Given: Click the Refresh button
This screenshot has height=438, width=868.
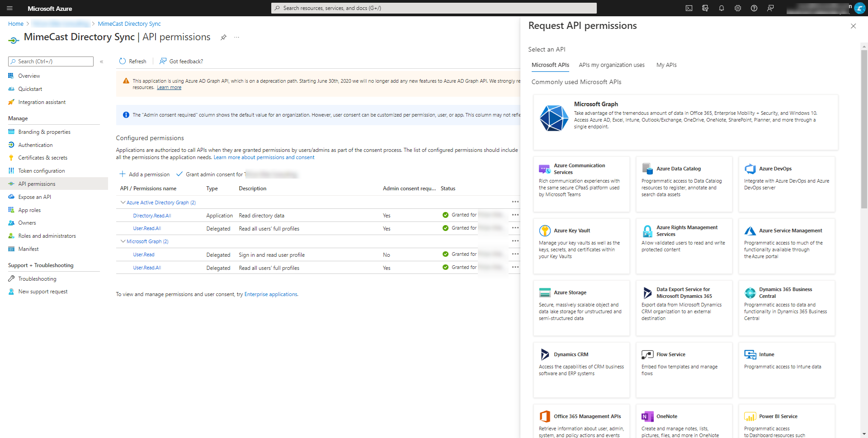Looking at the screenshot, I should [132, 61].
